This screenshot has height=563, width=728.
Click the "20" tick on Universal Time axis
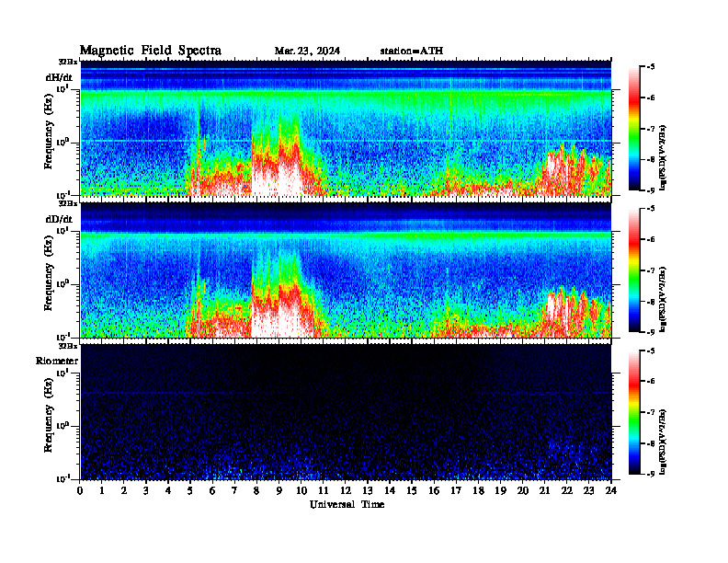522,490
